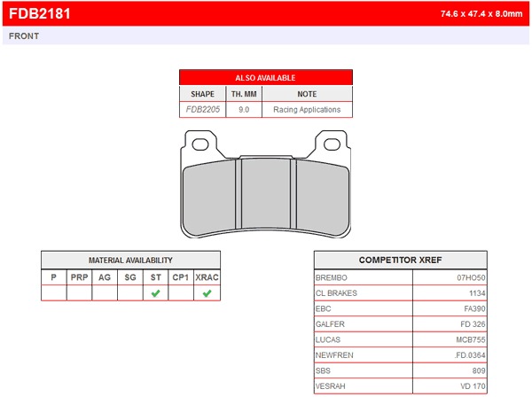
Task: Select the SBS competitor row
Action: [401, 371]
